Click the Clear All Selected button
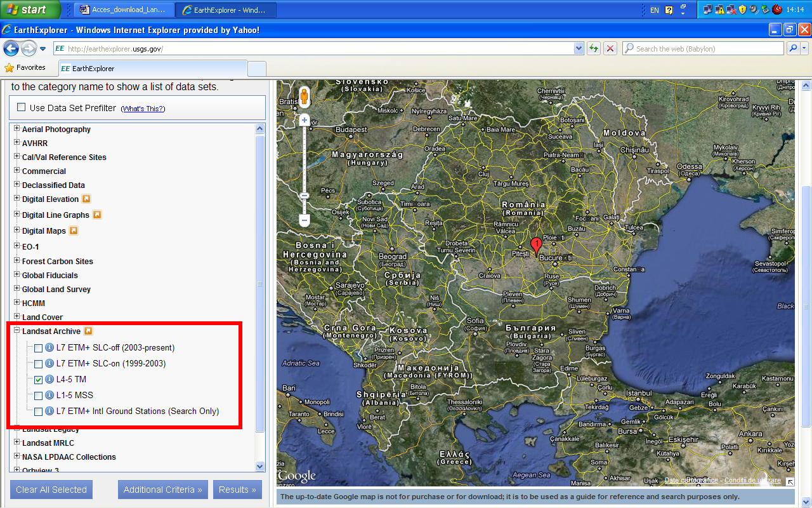Image resolution: width=812 pixels, height=508 pixels. coord(51,490)
